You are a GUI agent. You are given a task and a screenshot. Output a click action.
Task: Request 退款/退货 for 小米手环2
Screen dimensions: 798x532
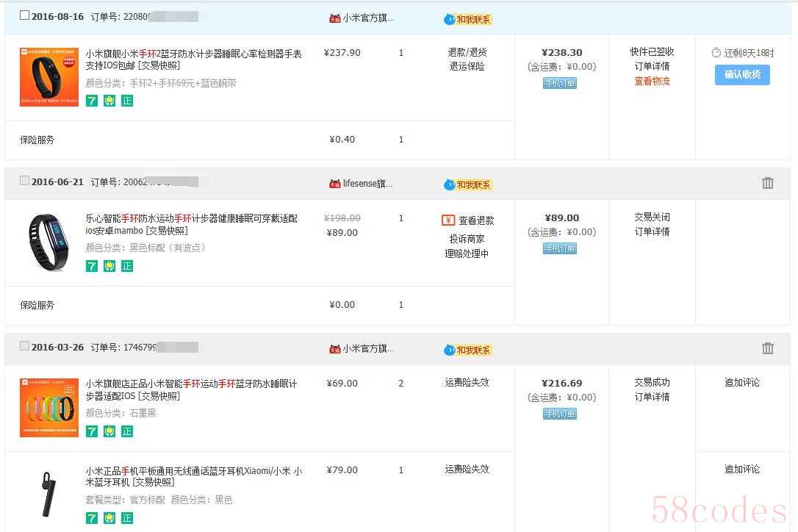tap(467, 52)
